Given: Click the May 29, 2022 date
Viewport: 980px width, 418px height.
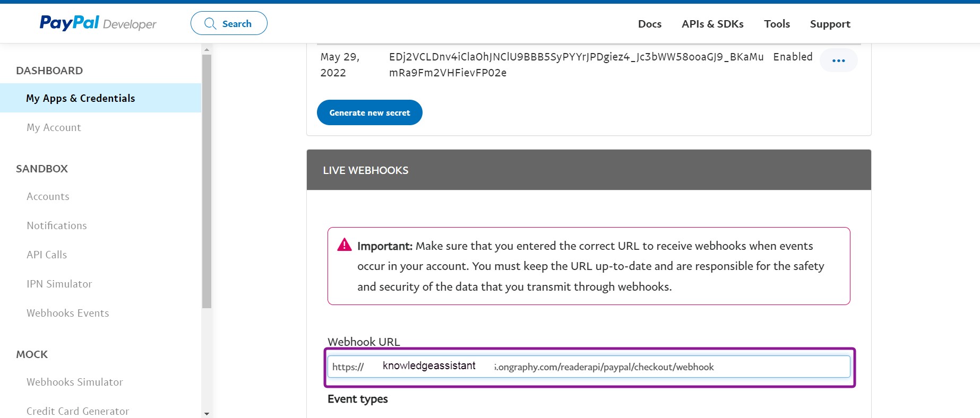Looking at the screenshot, I should pyautogui.click(x=340, y=65).
